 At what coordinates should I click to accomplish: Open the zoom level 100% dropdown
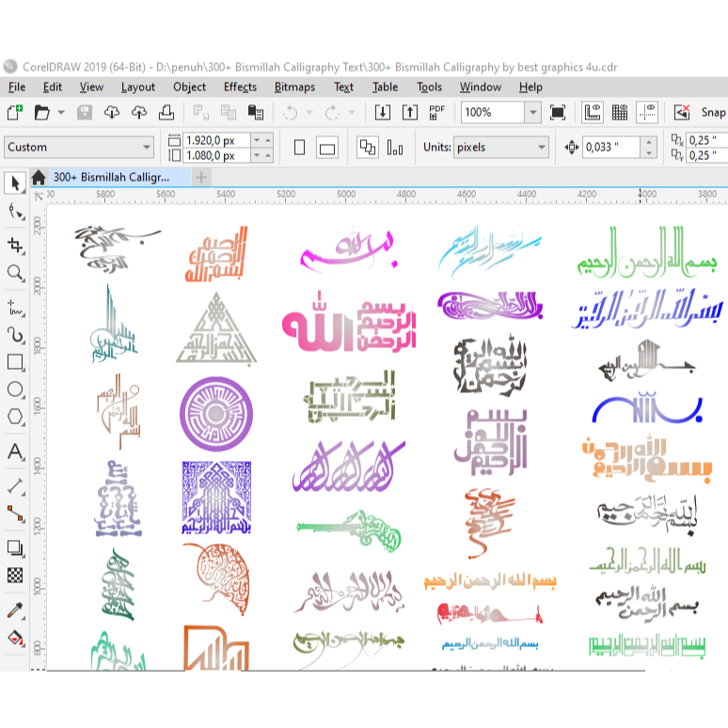click(x=532, y=112)
